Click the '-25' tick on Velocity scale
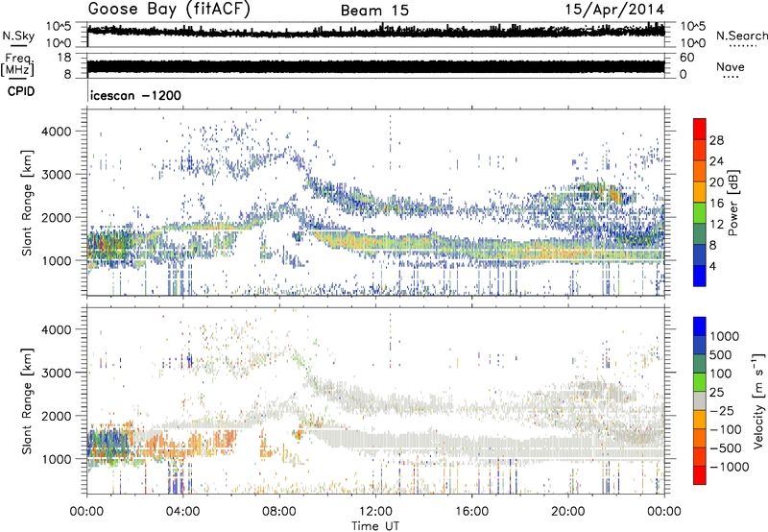 (722, 410)
